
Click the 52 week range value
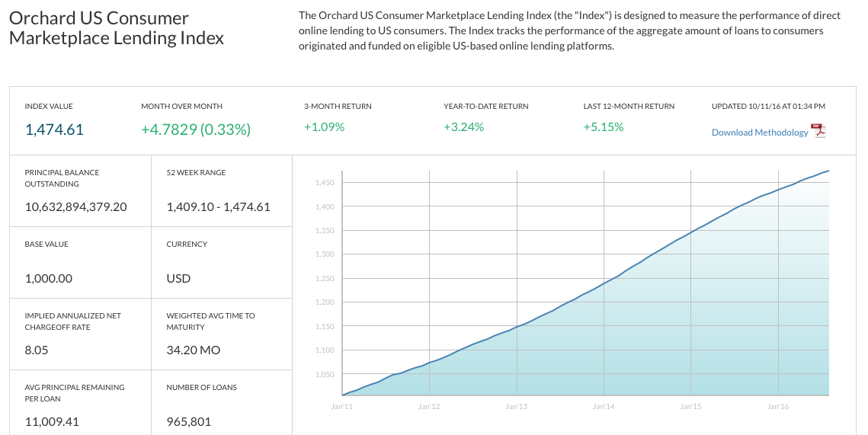point(218,207)
